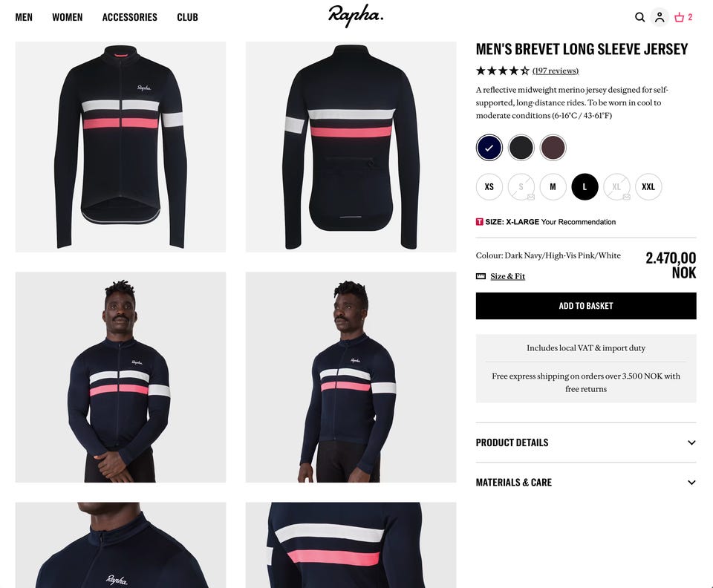Open the Accessories menu
Screen dimensions: 713x588
coord(129,17)
